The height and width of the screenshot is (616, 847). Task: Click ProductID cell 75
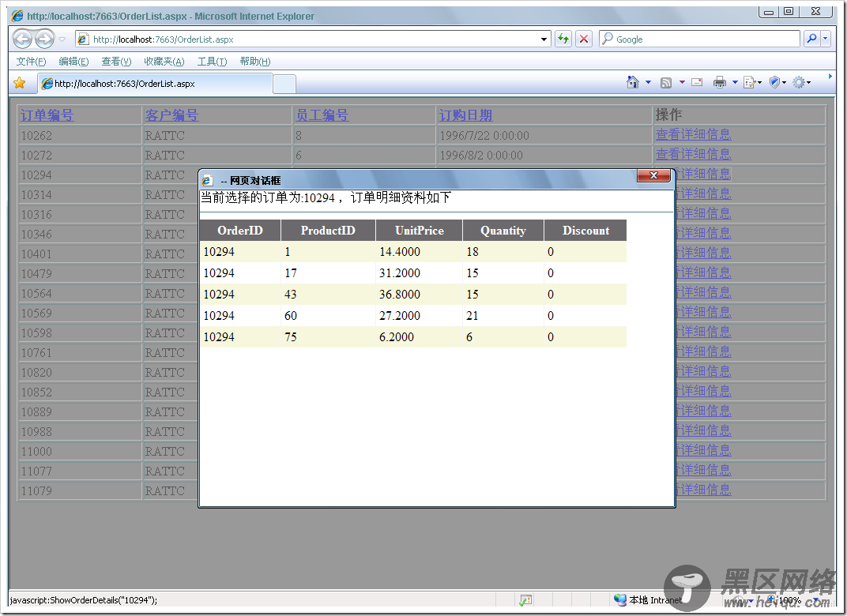pos(328,337)
